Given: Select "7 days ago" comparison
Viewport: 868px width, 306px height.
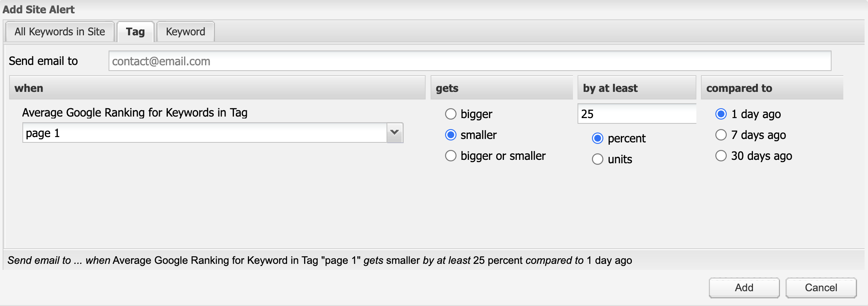Looking at the screenshot, I should click(721, 135).
